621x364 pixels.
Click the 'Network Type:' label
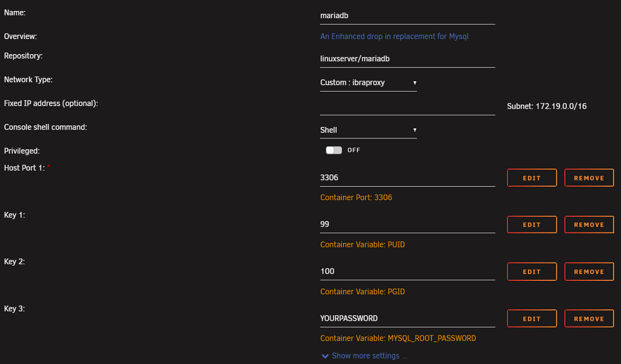28,80
